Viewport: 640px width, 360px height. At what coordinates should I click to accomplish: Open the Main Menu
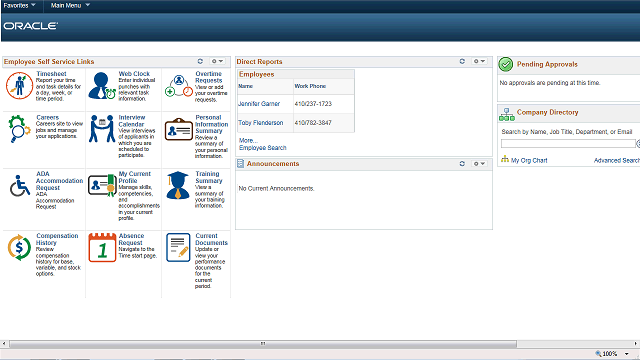click(70, 5)
